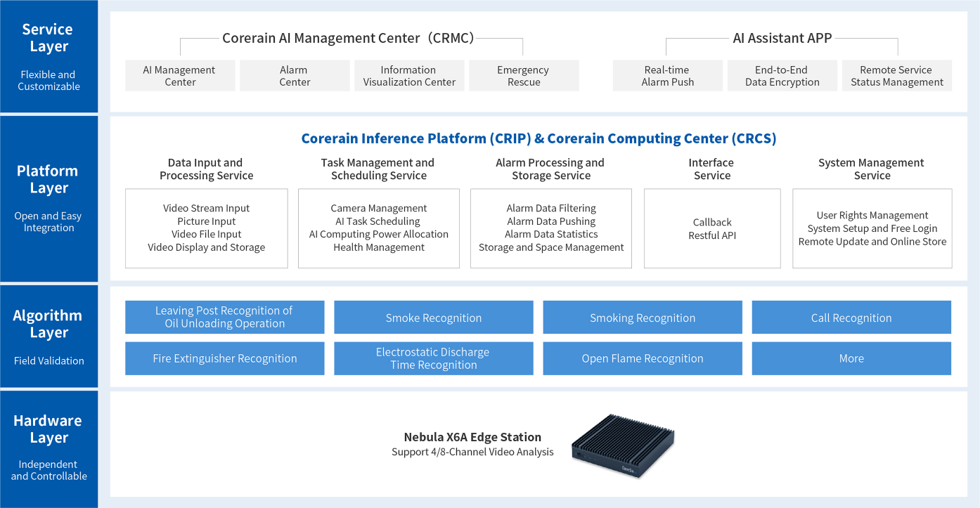Viewport: 980px width, 508px height.
Task: Click the Restful API entry
Action: [712, 235]
